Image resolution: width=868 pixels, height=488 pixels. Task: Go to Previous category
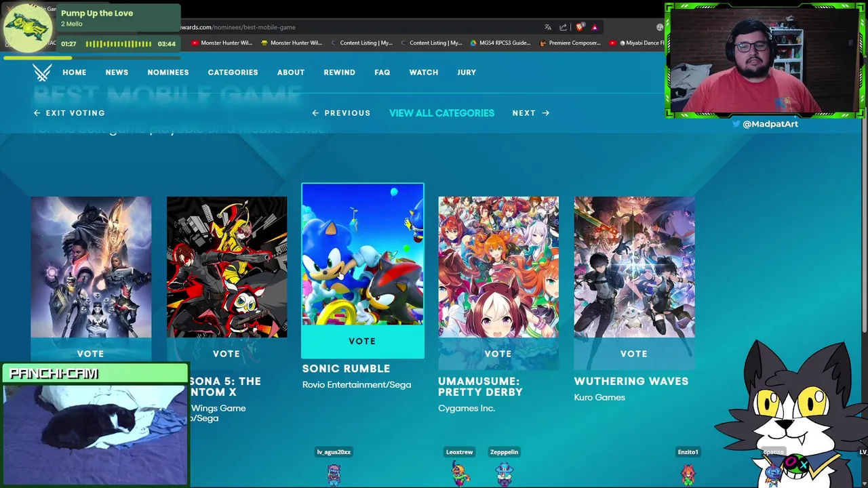point(341,113)
